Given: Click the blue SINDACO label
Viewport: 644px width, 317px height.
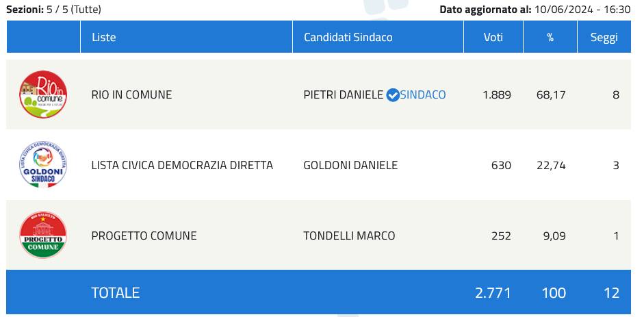Looking at the screenshot, I should (423, 95).
